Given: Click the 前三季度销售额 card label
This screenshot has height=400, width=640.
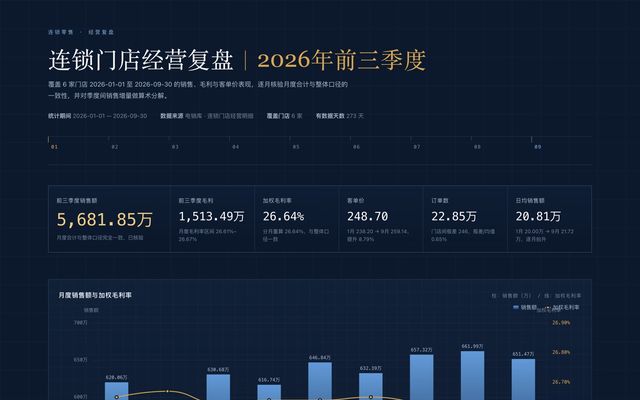Looking at the screenshot, I should pyautogui.click(x=77, y=200).
